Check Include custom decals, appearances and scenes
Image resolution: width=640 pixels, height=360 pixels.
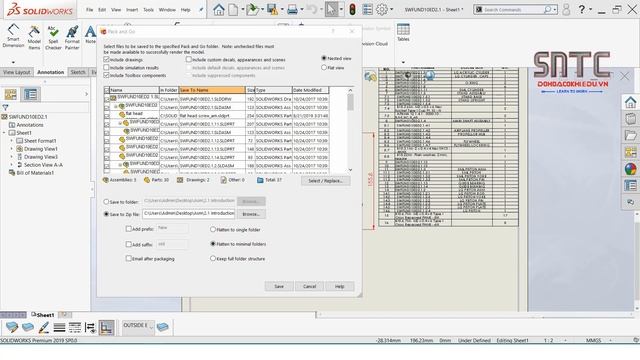point(189,60)
